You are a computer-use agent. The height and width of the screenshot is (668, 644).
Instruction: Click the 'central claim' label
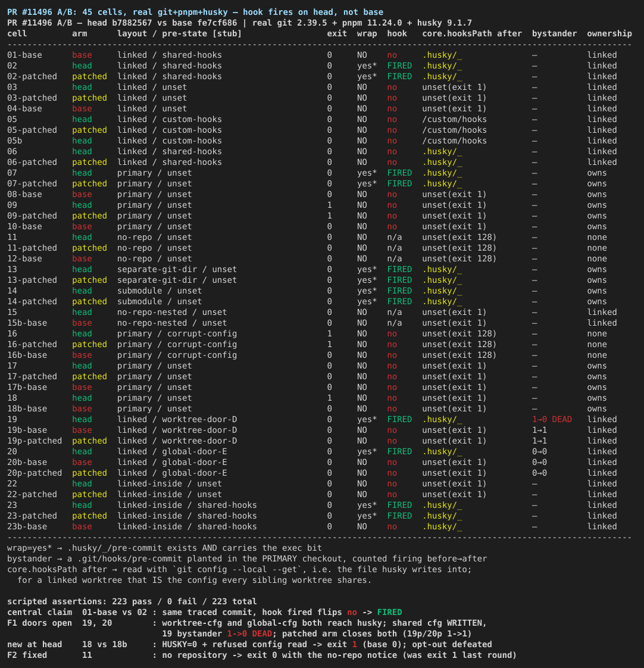[40, 612]
